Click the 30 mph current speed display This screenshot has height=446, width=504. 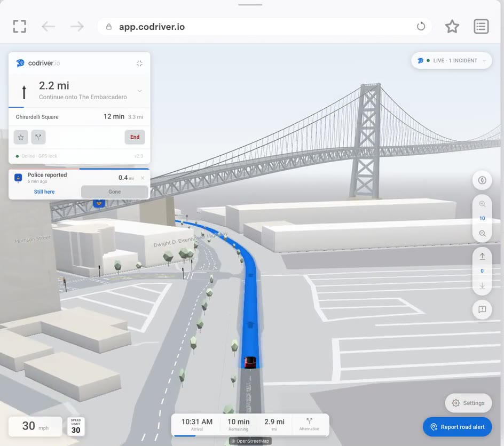click(x=35, y=426)
